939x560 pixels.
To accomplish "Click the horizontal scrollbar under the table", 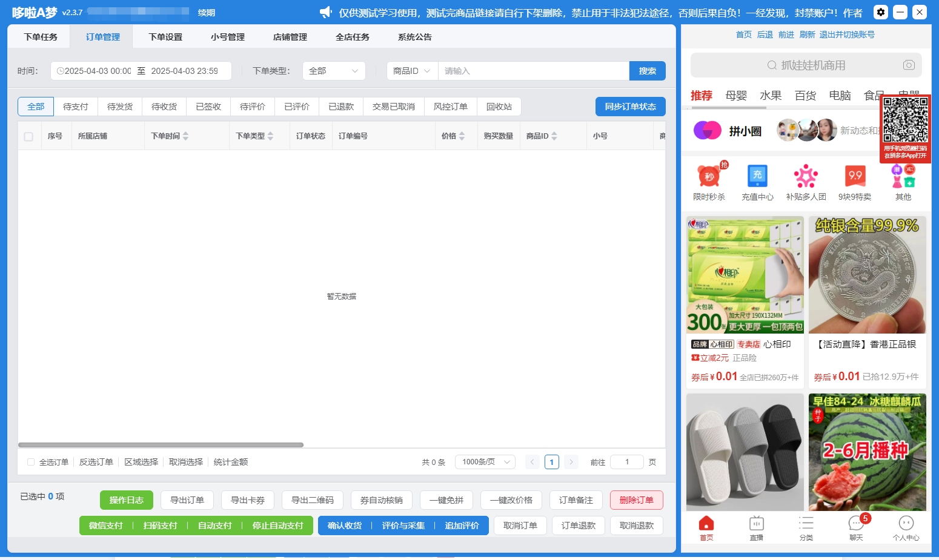I will tap(161, 445).
